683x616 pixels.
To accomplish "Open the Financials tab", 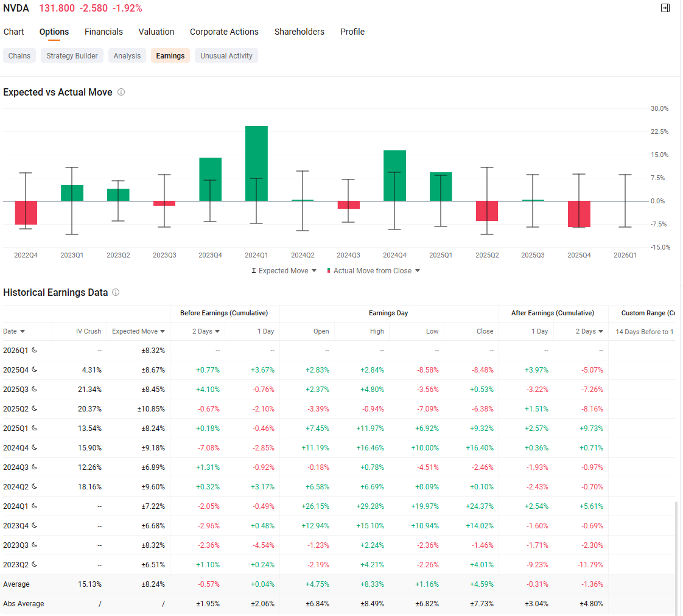I will pos(103,32).
